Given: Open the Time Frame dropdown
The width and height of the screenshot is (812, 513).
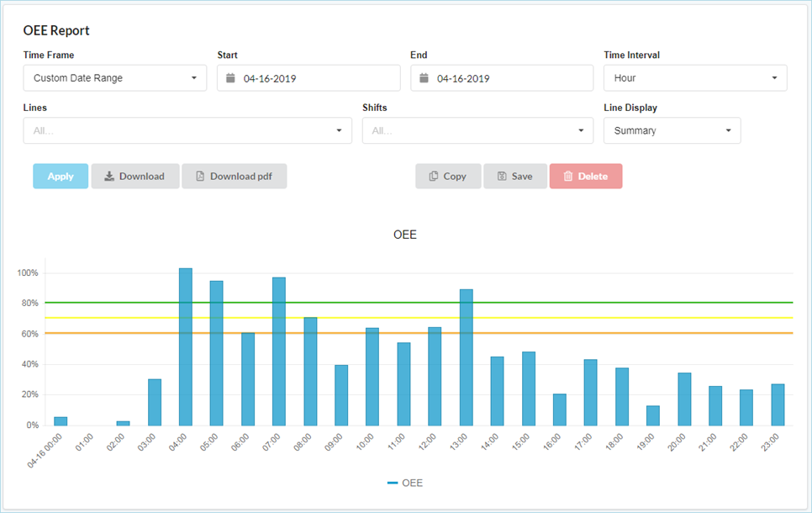Looking at the screenshot, I should (x=115, y=78).
